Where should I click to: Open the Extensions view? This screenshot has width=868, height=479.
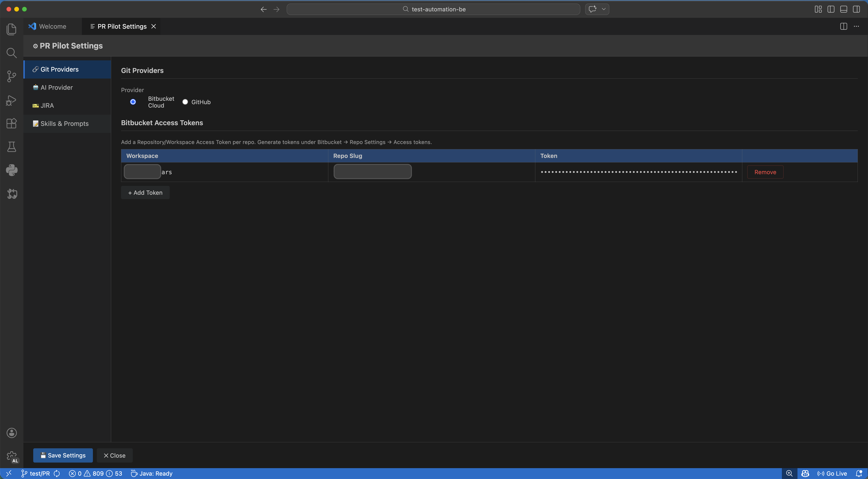(x=12, y=123)
